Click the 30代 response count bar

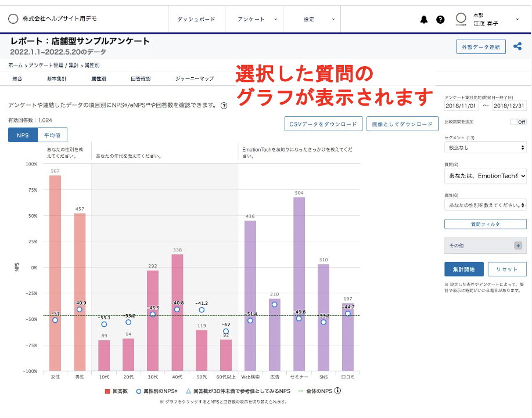click(153, 320)
